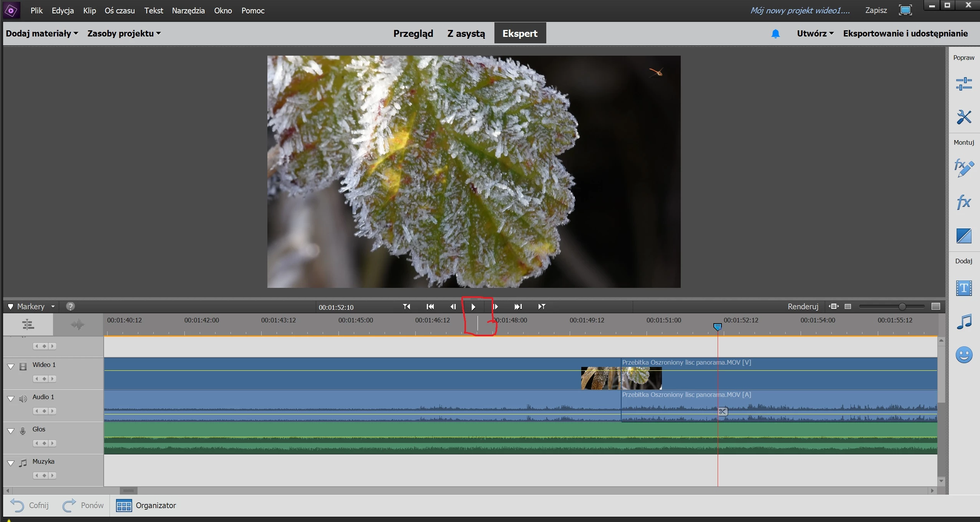The width and height of the screenshot is (980, 522).
Task: Open the Graphics smiley face icon
Action: click(963, 355)
